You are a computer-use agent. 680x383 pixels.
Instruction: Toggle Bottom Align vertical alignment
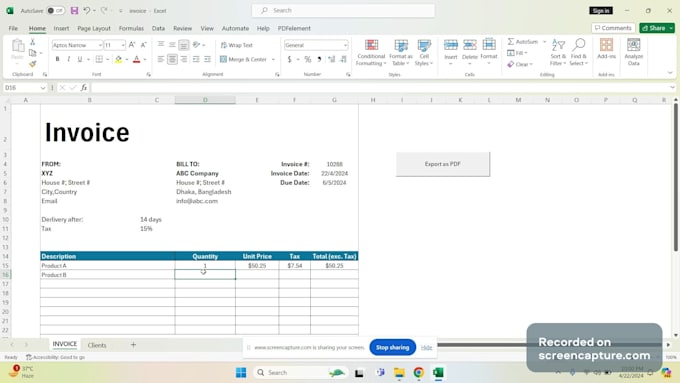coord(184,45)
